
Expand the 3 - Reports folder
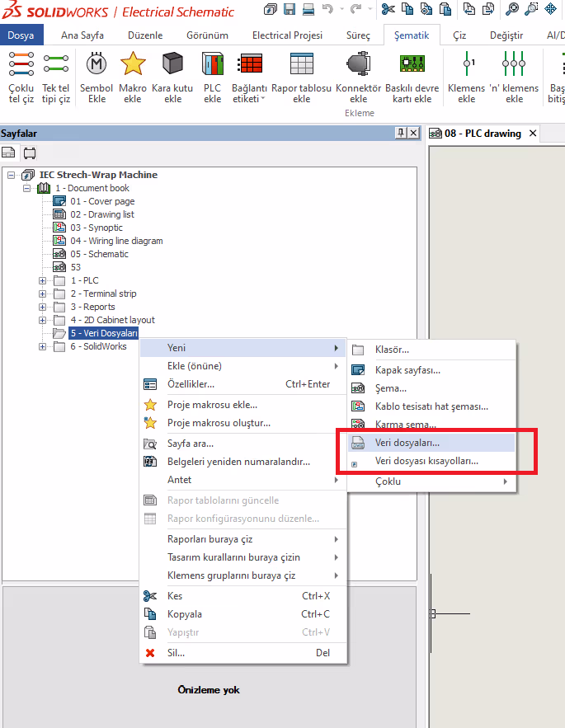tap(42, 307)
